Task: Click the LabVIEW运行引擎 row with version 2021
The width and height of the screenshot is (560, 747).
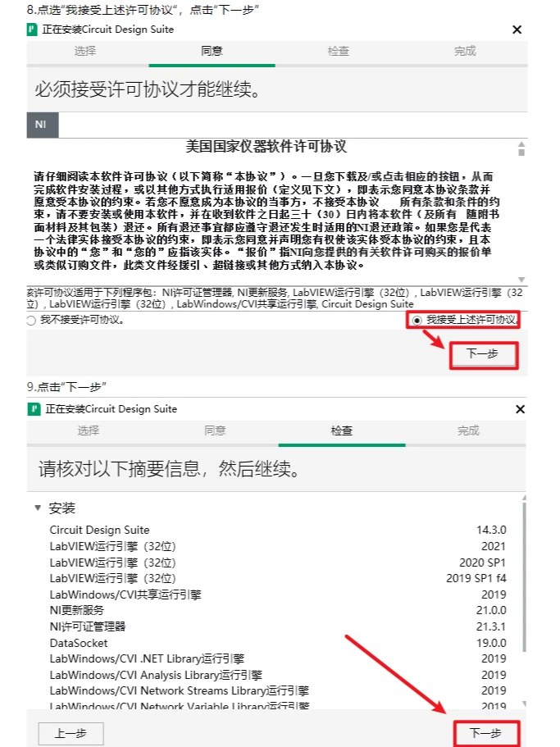Action: click(x=278, y=546)
